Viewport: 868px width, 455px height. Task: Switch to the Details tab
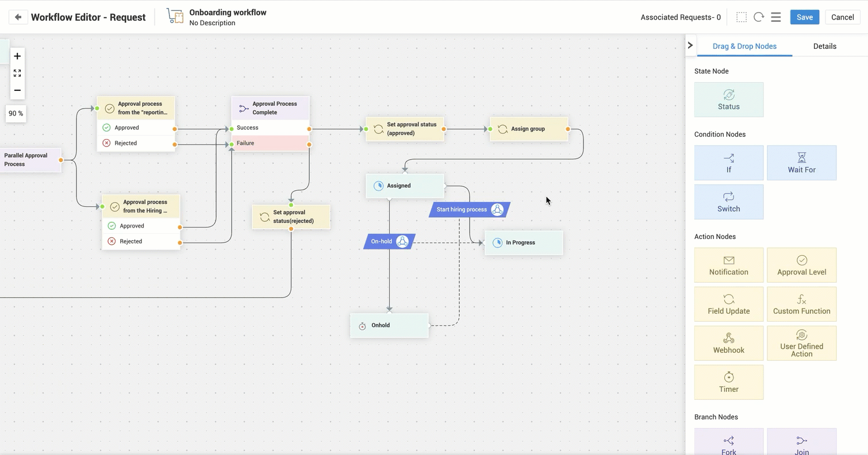pyautogui.click(x=825, y=46)
